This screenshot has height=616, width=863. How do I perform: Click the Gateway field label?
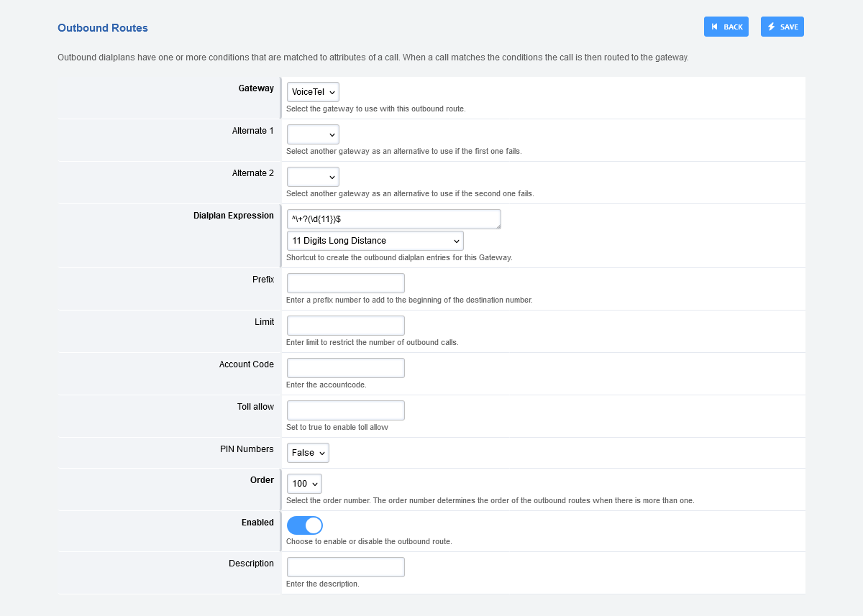coord(256,88)
